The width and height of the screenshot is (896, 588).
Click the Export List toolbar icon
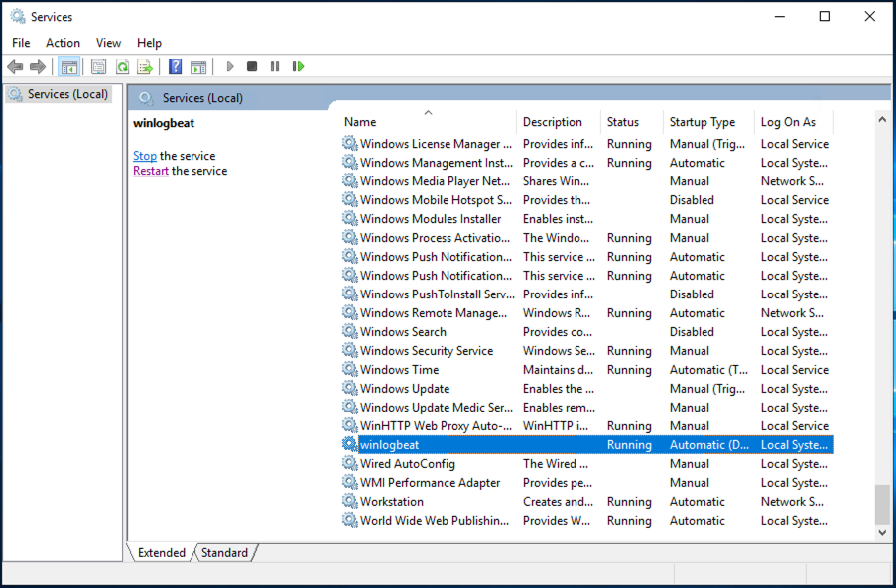145,67
